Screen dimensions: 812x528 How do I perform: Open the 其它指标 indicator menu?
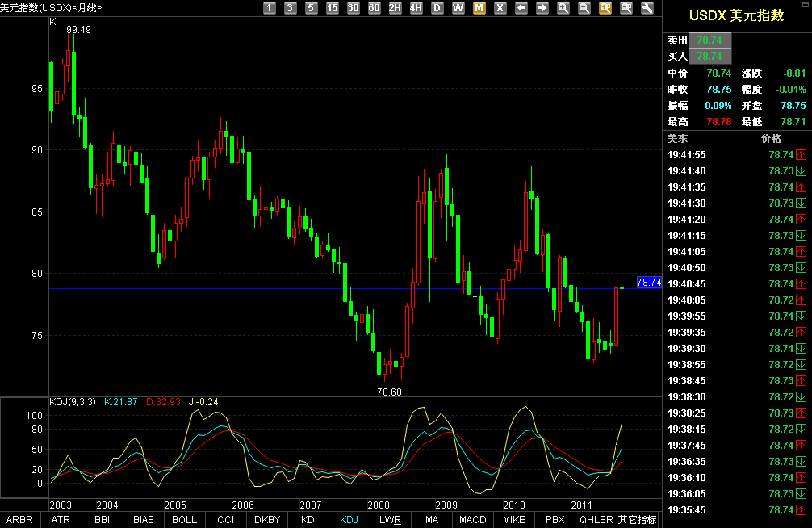(637, 520)
